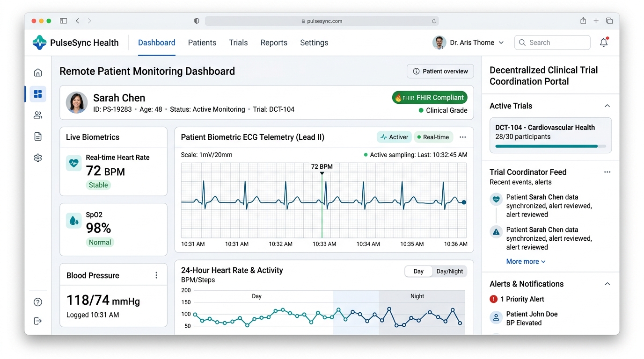This screenshot has width=644, height=359.
Task: Open the ECG Telemetry more options menu
Action: click(x=463, y=137)
